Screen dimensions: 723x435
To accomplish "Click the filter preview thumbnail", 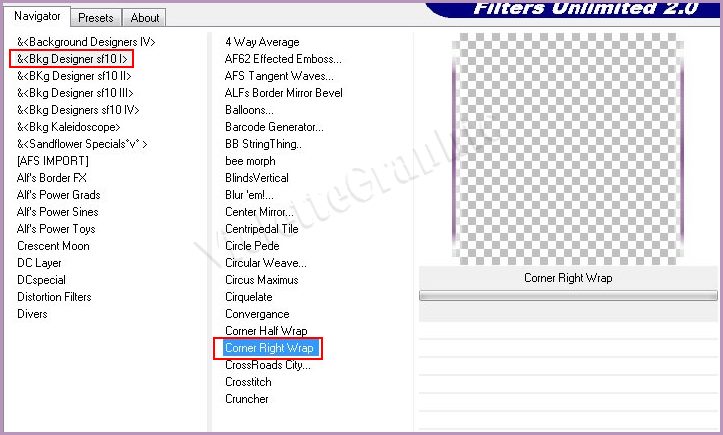I will click(x=567, y=150).
